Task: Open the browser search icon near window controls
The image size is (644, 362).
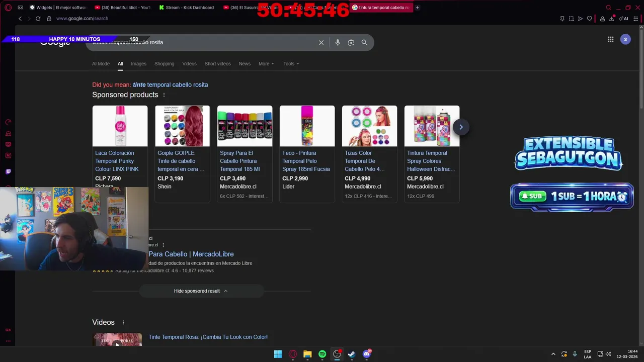Action: [608, 8]
